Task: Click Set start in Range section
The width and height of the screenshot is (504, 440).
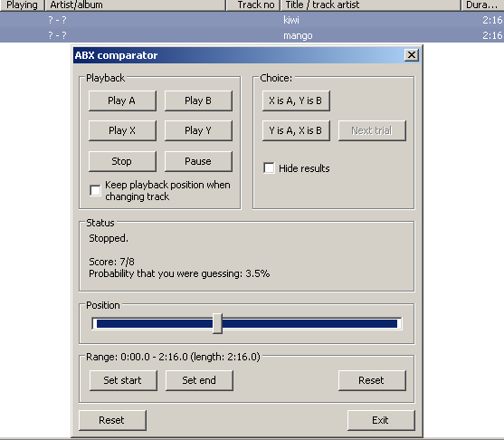Action: [x=123, y=380]
